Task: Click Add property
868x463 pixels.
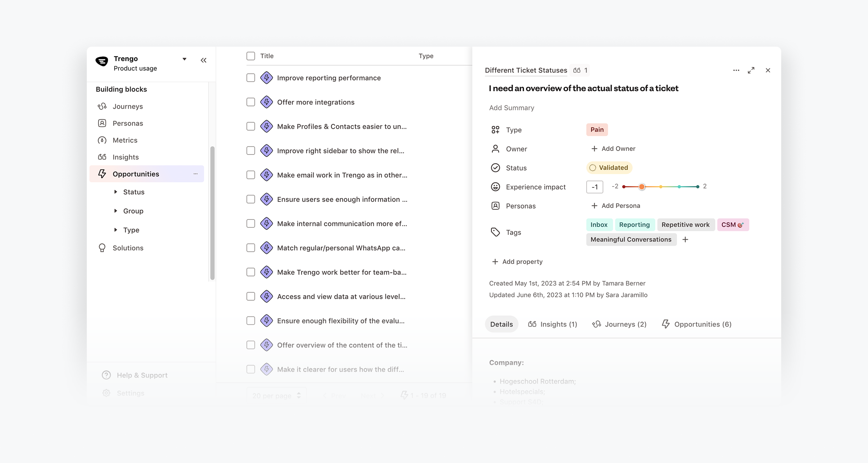Action: coord(517,262)
